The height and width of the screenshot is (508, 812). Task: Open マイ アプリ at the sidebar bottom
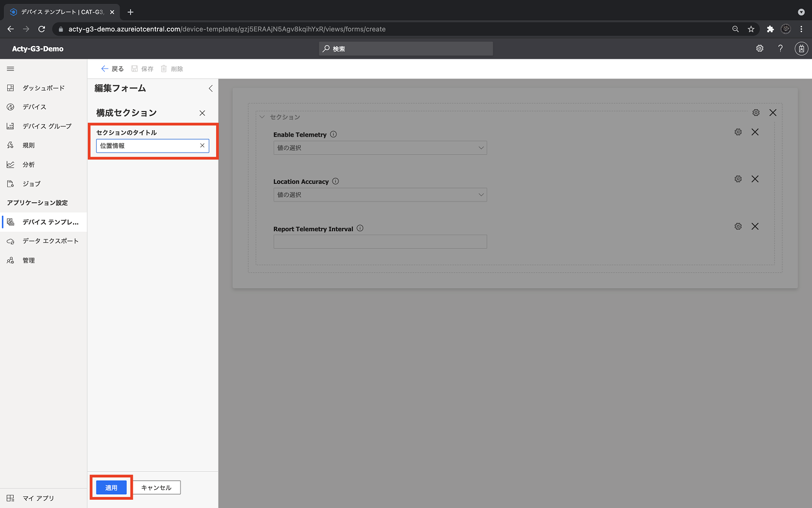[43, 498]
